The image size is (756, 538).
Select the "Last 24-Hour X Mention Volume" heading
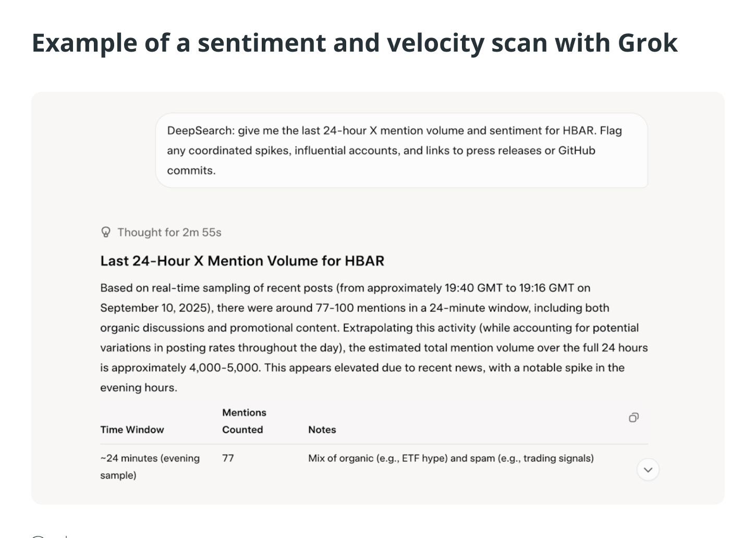click(x=242, y=261)
